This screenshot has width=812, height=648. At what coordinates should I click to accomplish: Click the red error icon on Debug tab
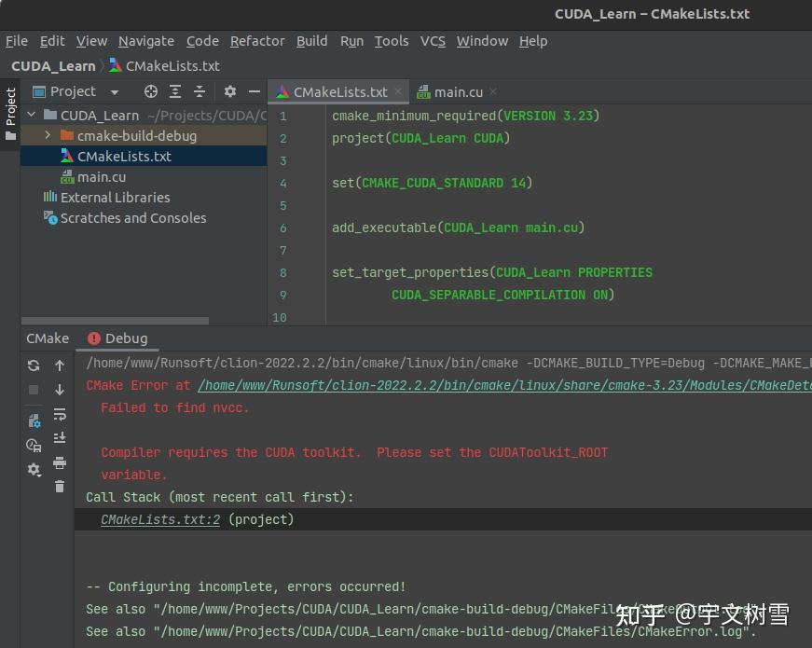click(94, 338)
